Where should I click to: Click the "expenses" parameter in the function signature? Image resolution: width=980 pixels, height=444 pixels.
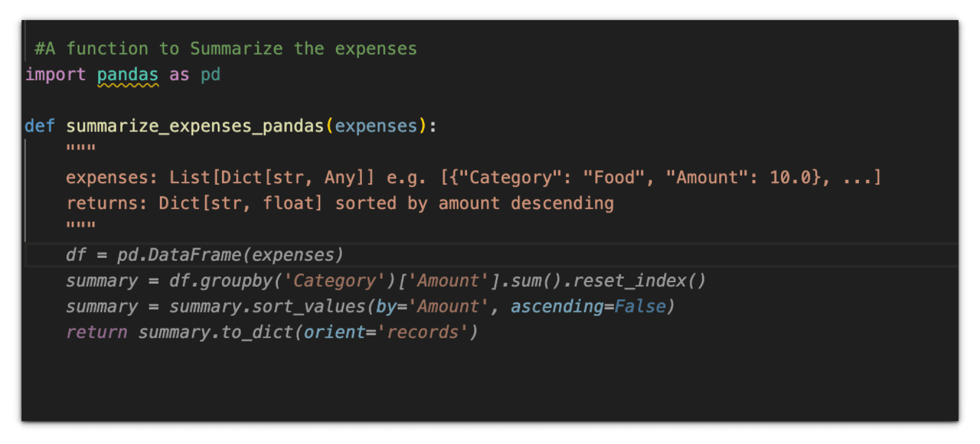pos(376,126)
